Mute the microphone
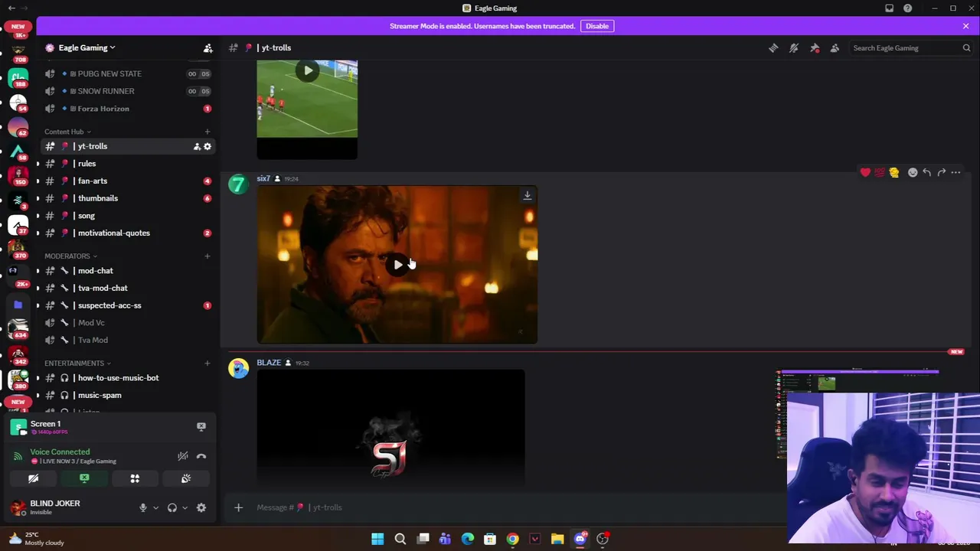The width and height of the screenshot is (980, 551). point(142,507)
